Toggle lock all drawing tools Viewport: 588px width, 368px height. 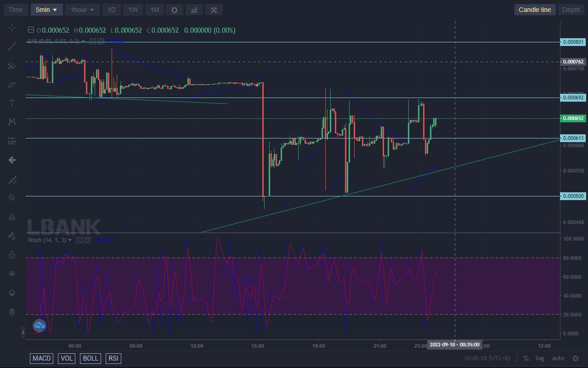pos(12,255)
